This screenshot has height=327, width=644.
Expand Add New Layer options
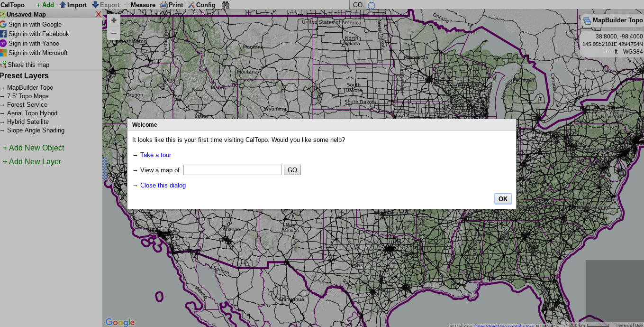(x=32, y=161)
